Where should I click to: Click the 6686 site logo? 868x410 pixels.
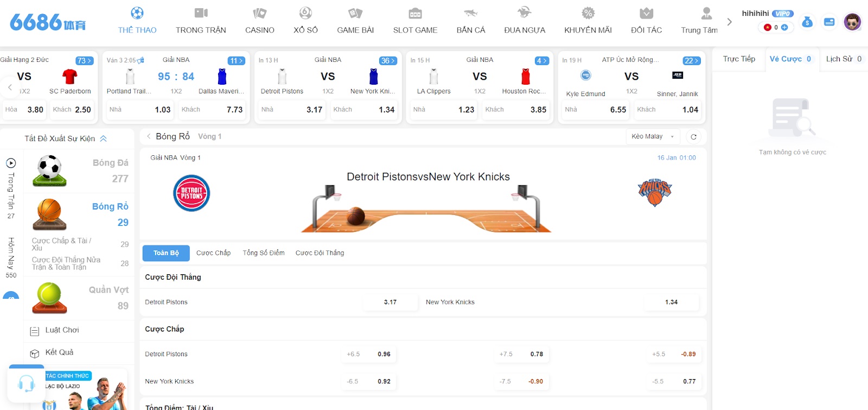coord(48,22)
